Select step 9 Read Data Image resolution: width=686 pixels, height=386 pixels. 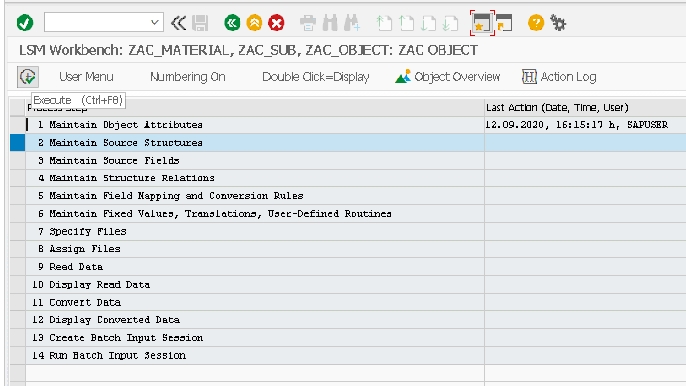[255, 267]
